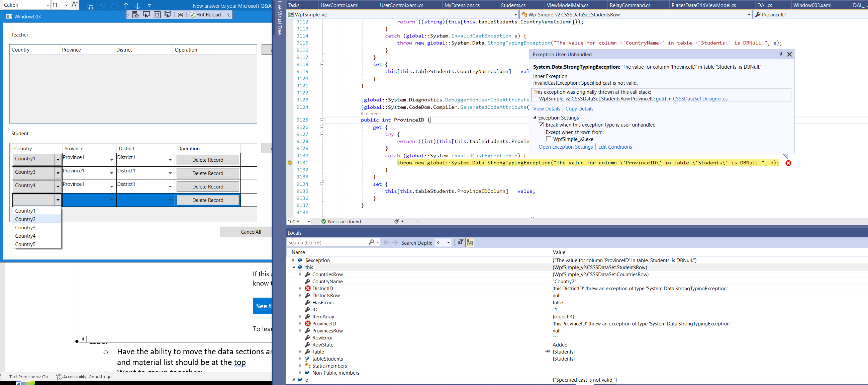Click the show pinned properties filter icon
Image resolution: width=868 pixels, height=385 pixels.
click(x=460, y=242)
